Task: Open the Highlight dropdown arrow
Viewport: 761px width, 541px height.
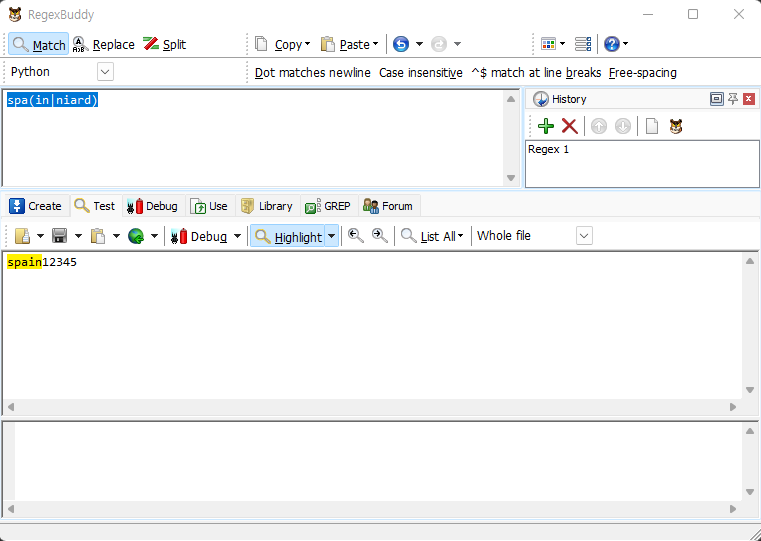Action: 331,237
